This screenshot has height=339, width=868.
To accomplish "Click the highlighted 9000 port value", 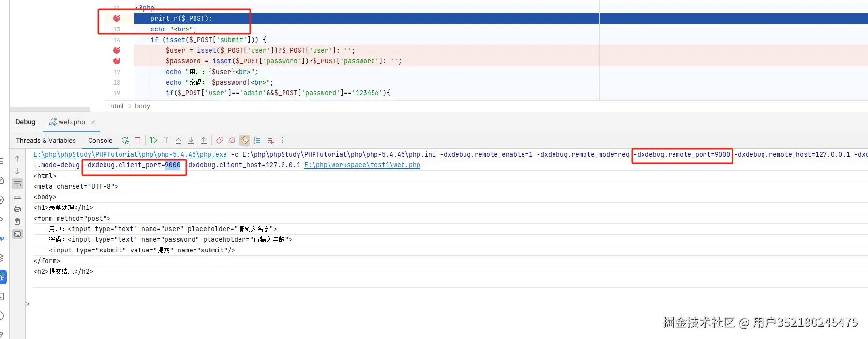I will (x=173, y=165).
